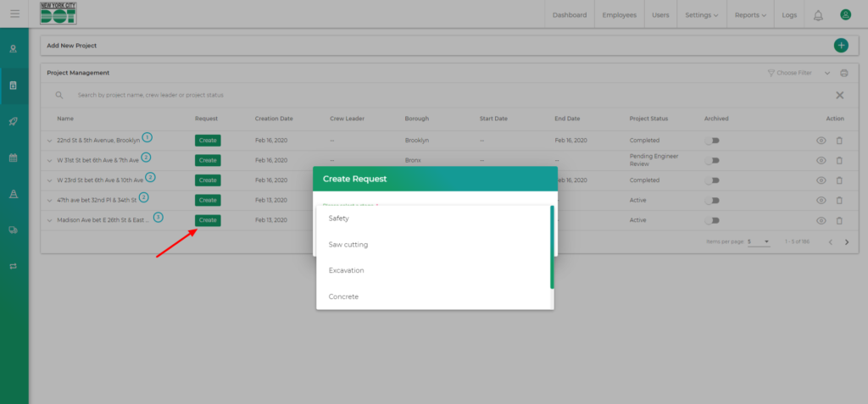
Task: Open the hamburger menu icon
Action: [14, 14]
